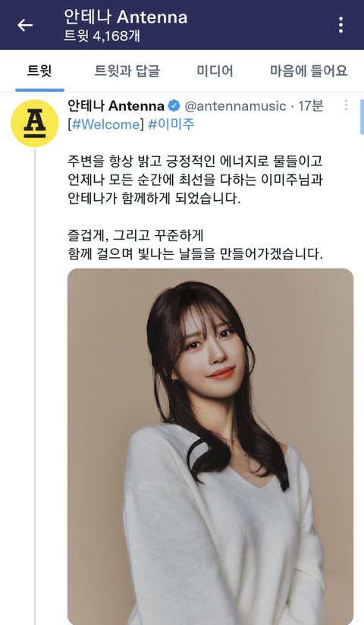Open the tweet by its first paragraph
The width and height of the screenshot is (364, 625).
195,180
